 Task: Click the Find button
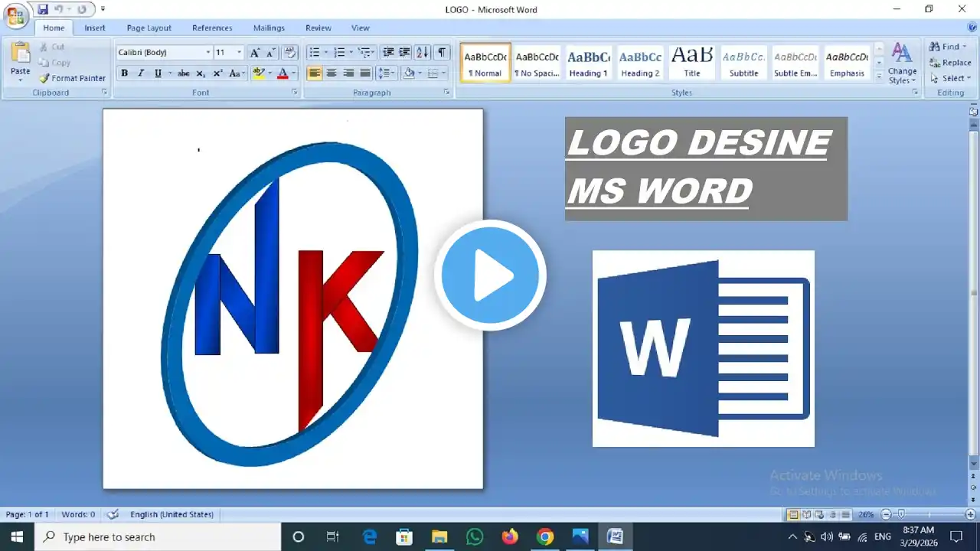(949, 47)
